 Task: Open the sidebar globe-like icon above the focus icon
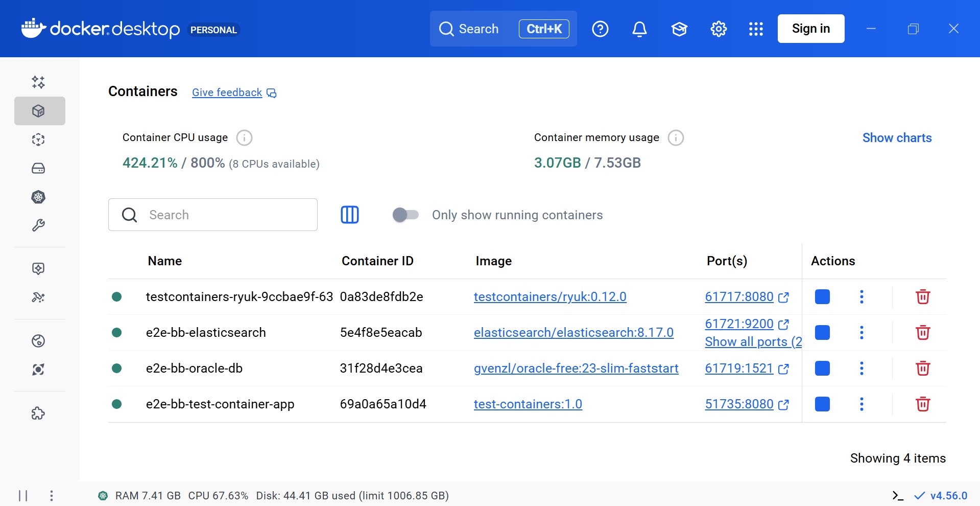38,341
